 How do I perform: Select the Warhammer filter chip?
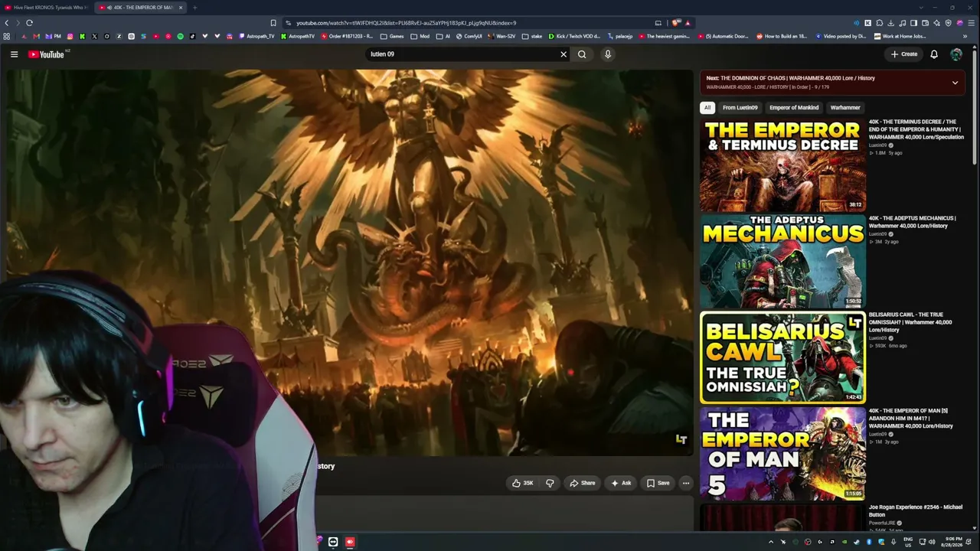click(x=845, y=108)
